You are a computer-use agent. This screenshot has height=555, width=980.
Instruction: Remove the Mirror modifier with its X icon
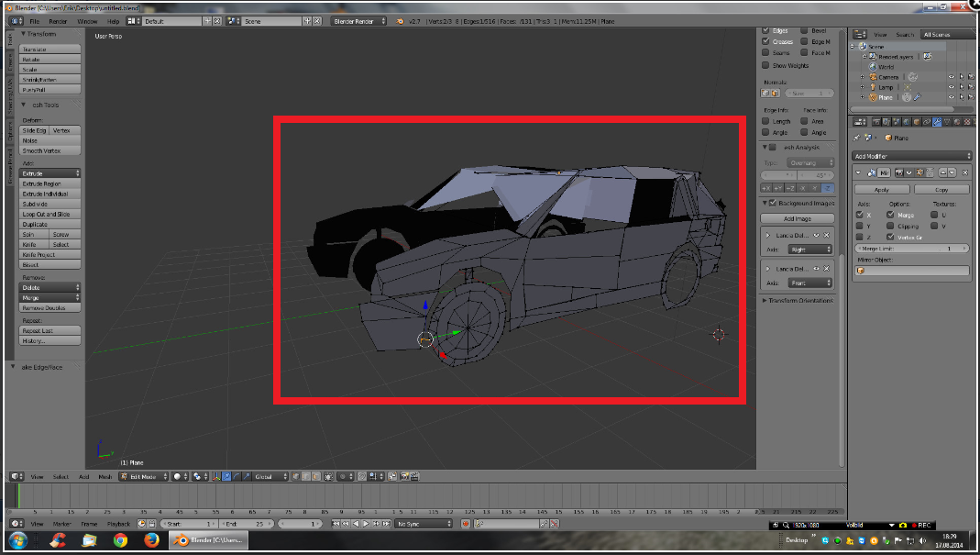point(965,172)
